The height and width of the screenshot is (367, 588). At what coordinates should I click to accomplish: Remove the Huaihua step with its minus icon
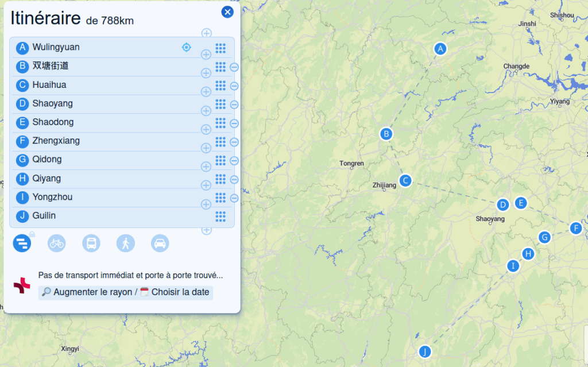pos(234,86)
